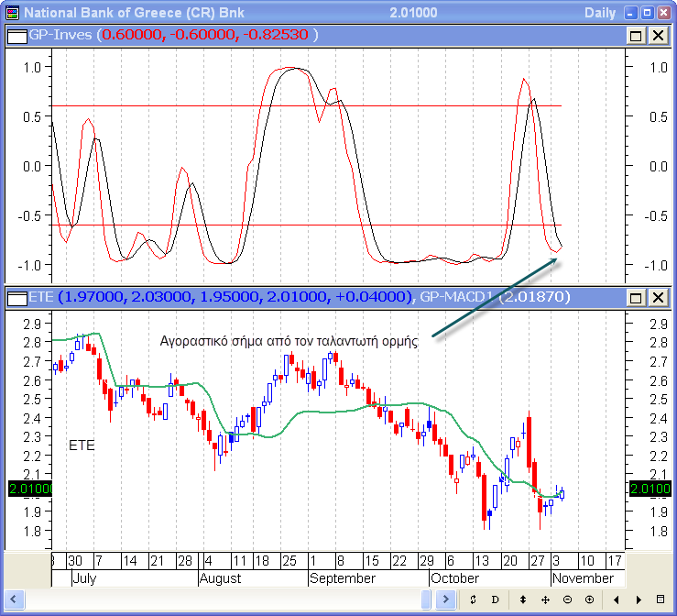This screenshot has width=677, height=616.
Task: Zoom out with the minus magnifier icon
Action: (x=567, y=599)
